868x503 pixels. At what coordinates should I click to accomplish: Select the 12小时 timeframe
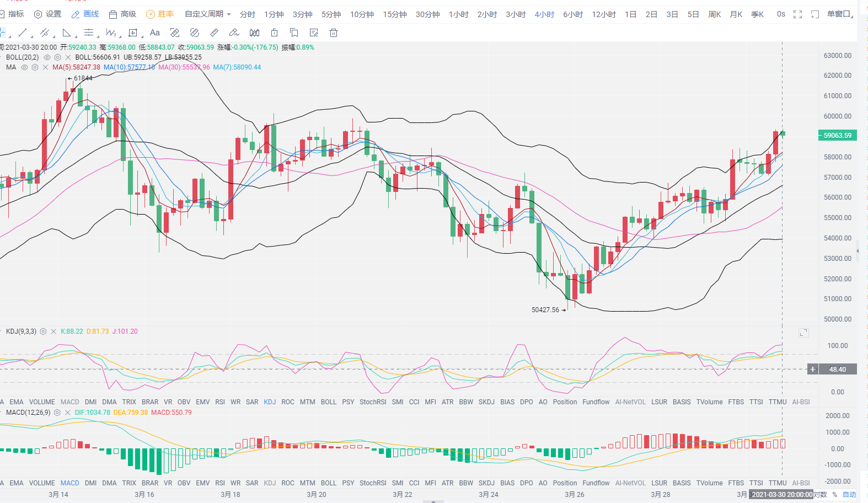point(604,14)
